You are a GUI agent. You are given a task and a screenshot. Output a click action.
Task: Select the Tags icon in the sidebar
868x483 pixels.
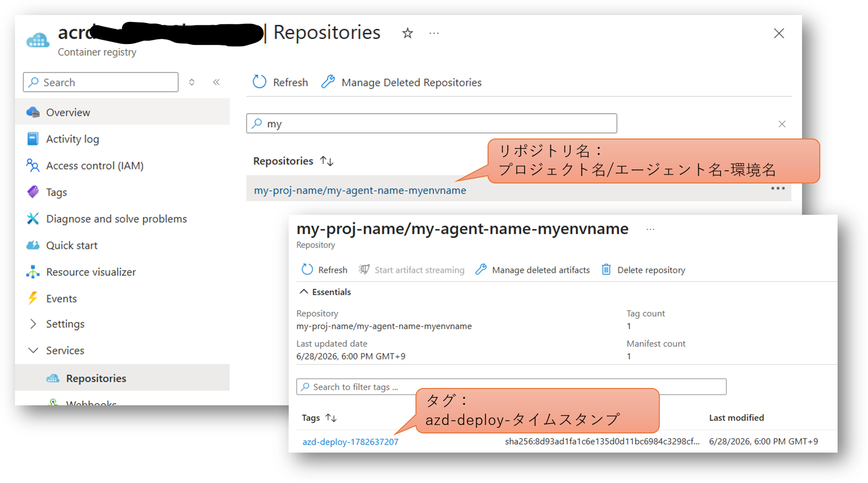pos(33,192)
